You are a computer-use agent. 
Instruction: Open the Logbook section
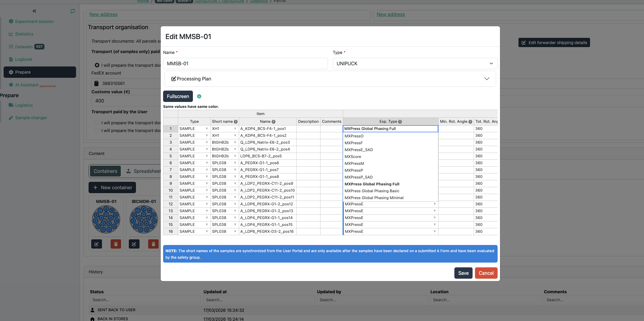24,59
